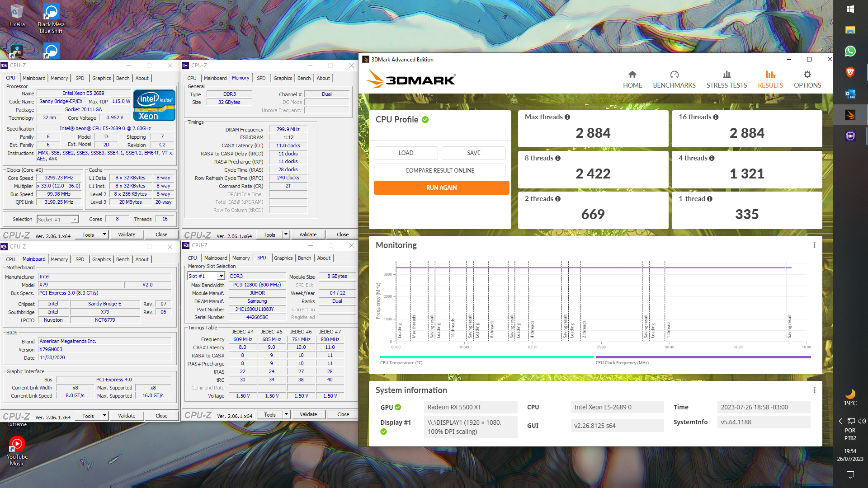This screenshot has width=868, height=488.
Task: Open Brave browser from the taskbar
Action: (850, 72)
